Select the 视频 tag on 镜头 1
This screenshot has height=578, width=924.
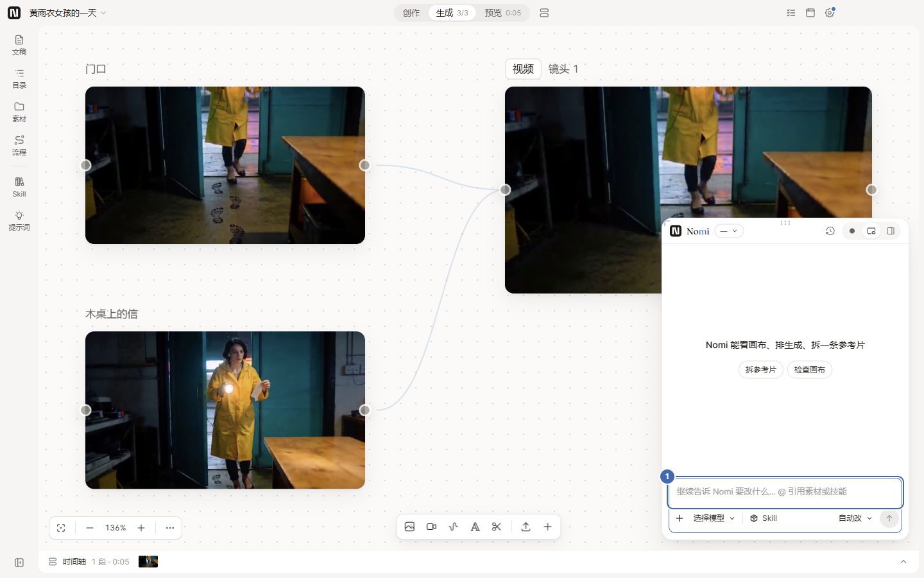[x=523, y=69]
